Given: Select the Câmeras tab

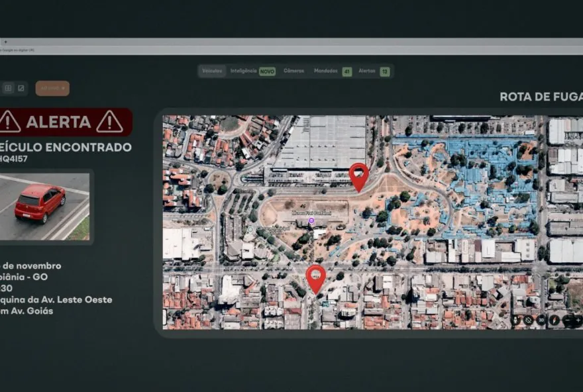Looking at the screenshot, I should tap(293, 71).
